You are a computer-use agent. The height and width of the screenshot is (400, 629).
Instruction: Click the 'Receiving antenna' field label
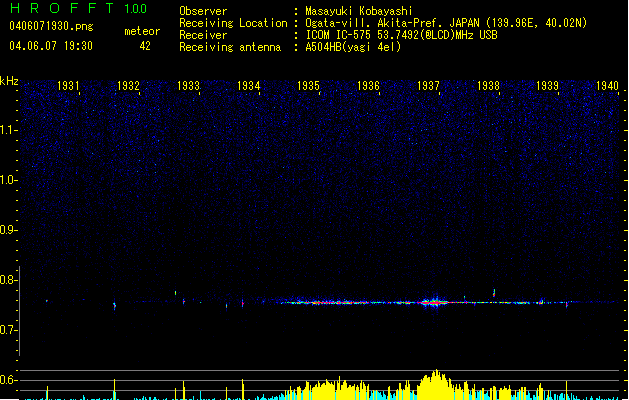point(230,47)
